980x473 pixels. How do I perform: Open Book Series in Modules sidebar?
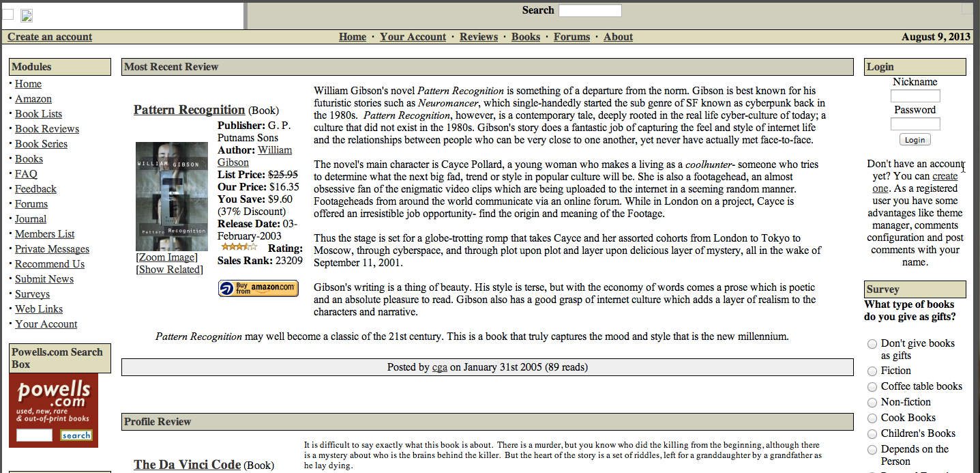coord(41,144)
